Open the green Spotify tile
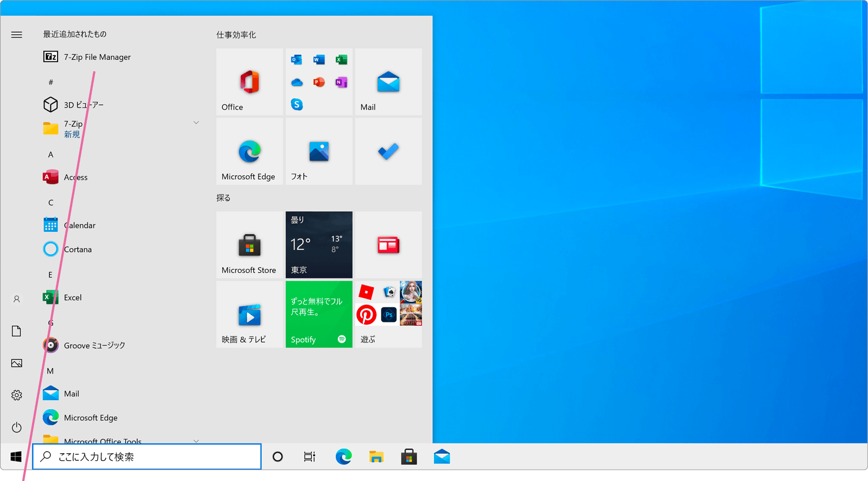This screenshot has height=481, width=868. (319, 314)
